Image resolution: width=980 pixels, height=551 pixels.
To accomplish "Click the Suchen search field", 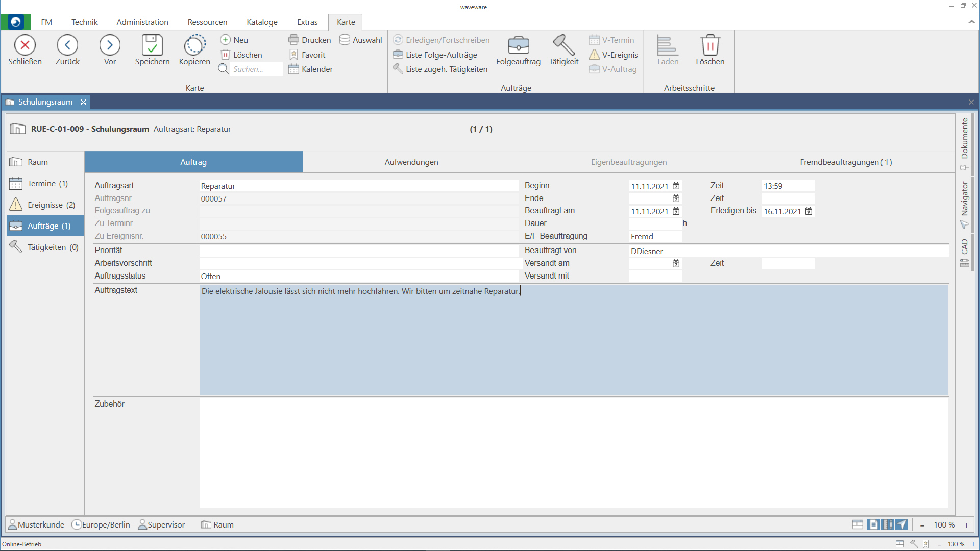I will (x=256, y=69).
